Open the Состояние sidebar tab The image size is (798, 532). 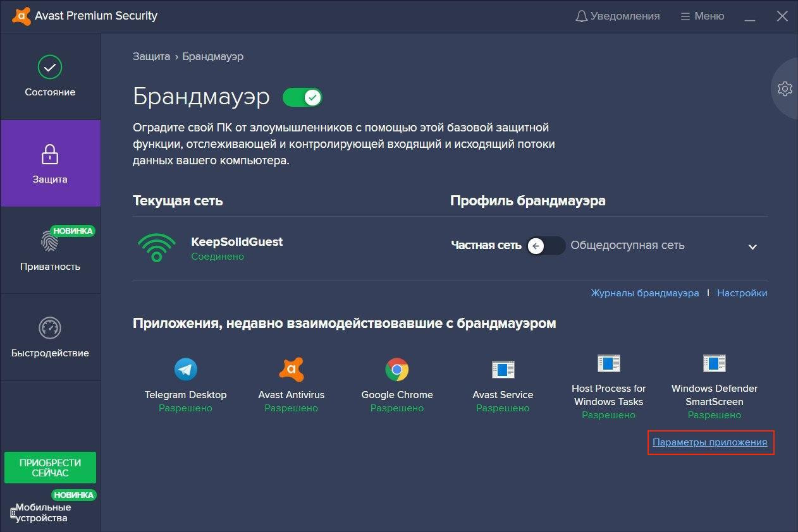point(50,76)
